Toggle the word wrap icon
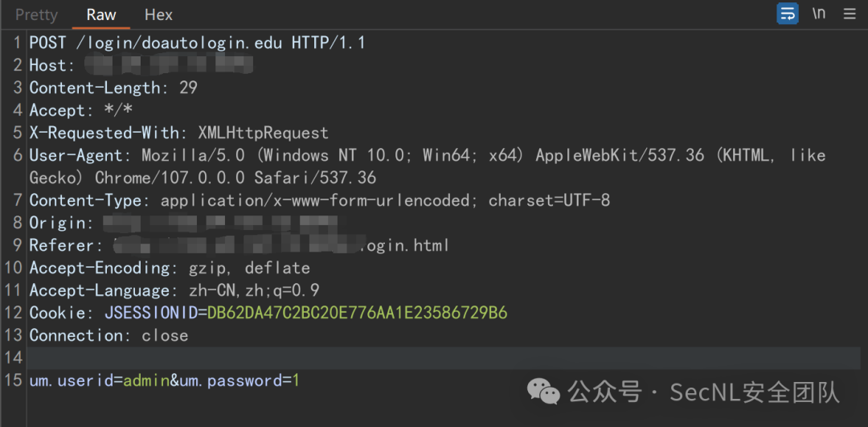Image resolution: width=868 pixels, height=427 pixels. tap(787, 14)
